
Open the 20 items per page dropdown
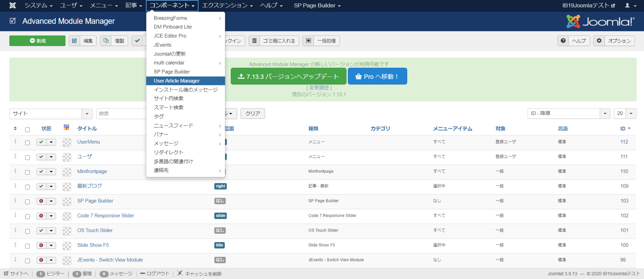[631, 113]
